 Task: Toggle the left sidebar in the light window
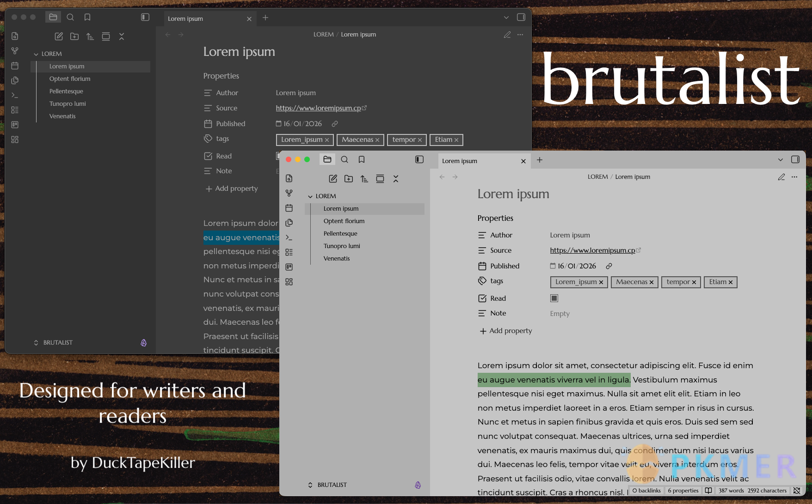pos(419,159)
